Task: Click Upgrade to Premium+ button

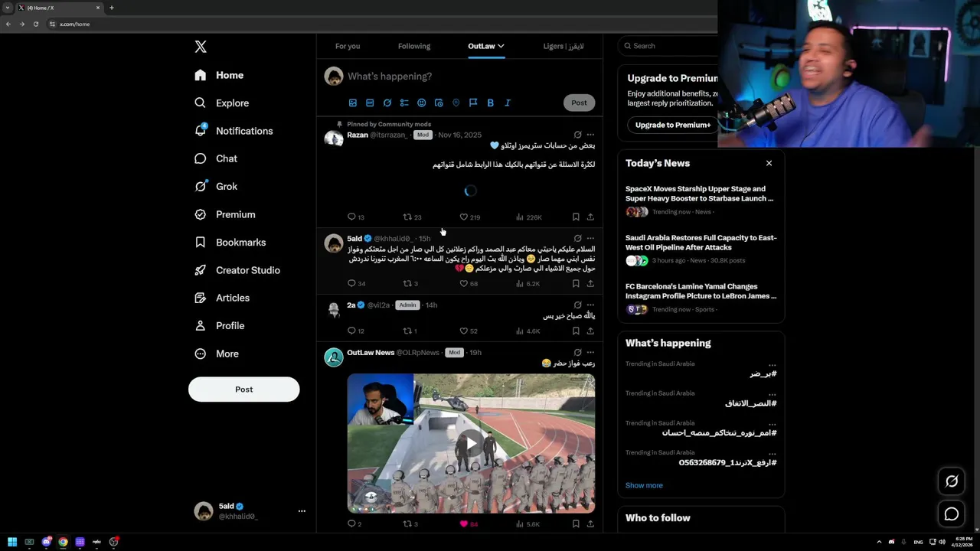Action: (x=673, y=125)
